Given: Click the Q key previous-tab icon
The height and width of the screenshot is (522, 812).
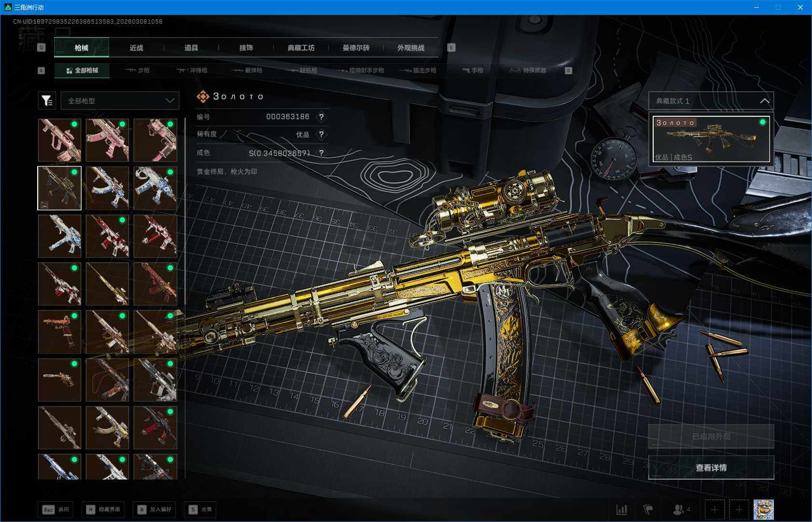Looking at the screenshot, I should pyautogui.click(x=42, y=47).
